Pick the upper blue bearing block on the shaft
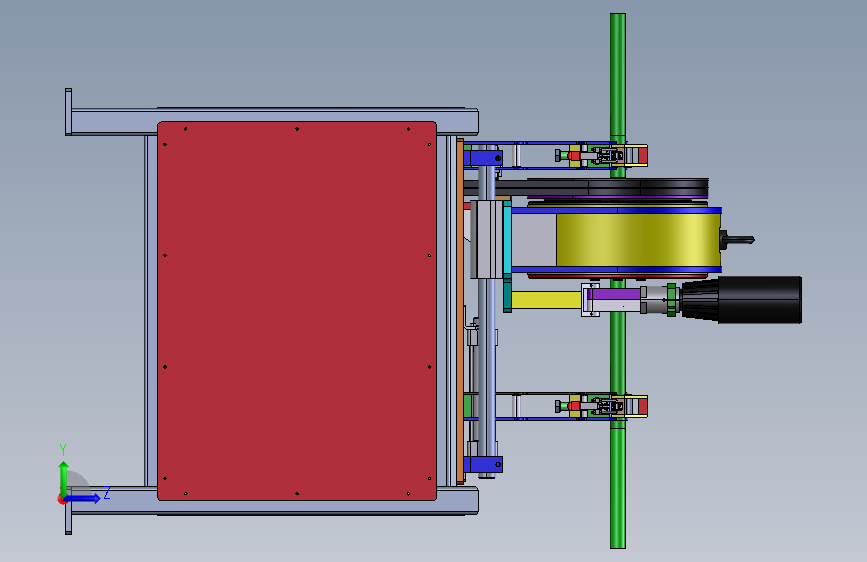The width and height of the screenshot is (867, 562). click(x=483, y=158)
